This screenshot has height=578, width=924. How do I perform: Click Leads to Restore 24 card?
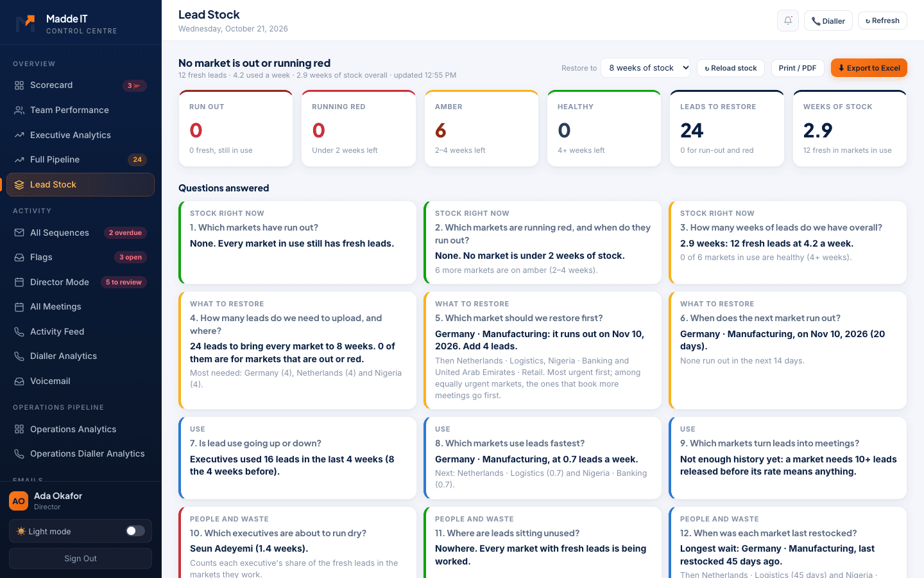pyautogui.click(x=727, y=128)
